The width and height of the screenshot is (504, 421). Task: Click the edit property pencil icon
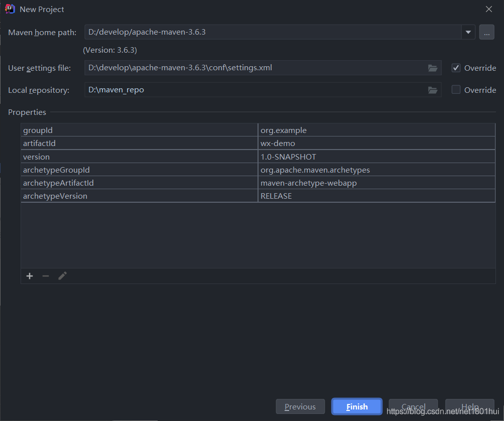(x=62, y=276)
